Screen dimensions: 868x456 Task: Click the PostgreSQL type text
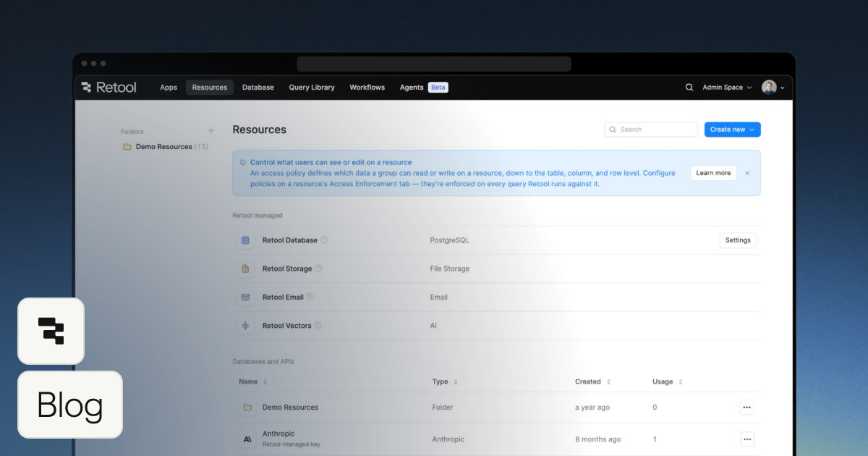click(449, 240)
